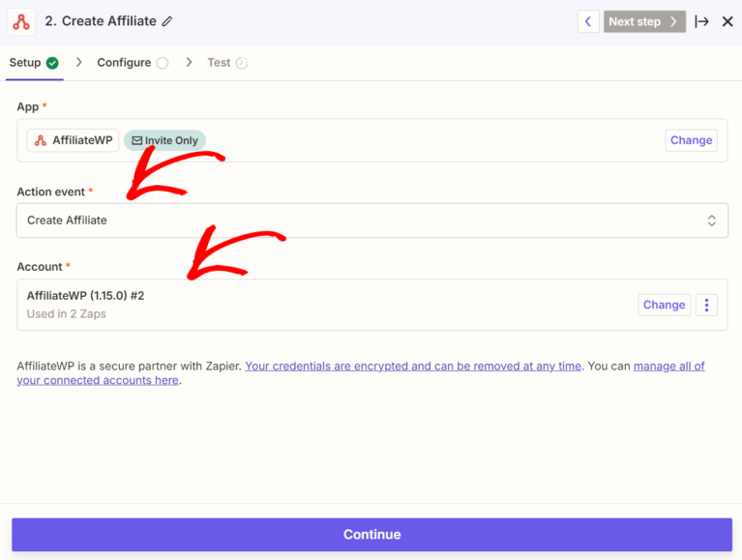The height and width of the screenshot is (560, 742).
Task: Open the Setup tab
Action: pyautogui.click(x=34, y=63)
